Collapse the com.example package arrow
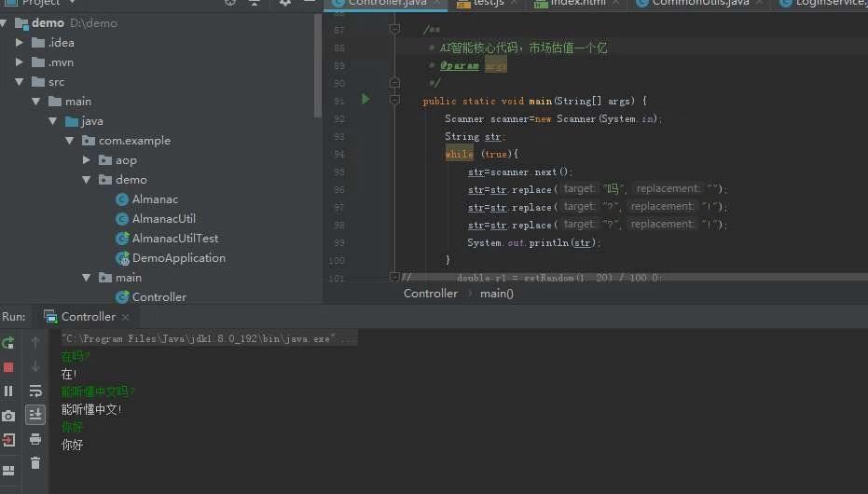 [69, 141]
